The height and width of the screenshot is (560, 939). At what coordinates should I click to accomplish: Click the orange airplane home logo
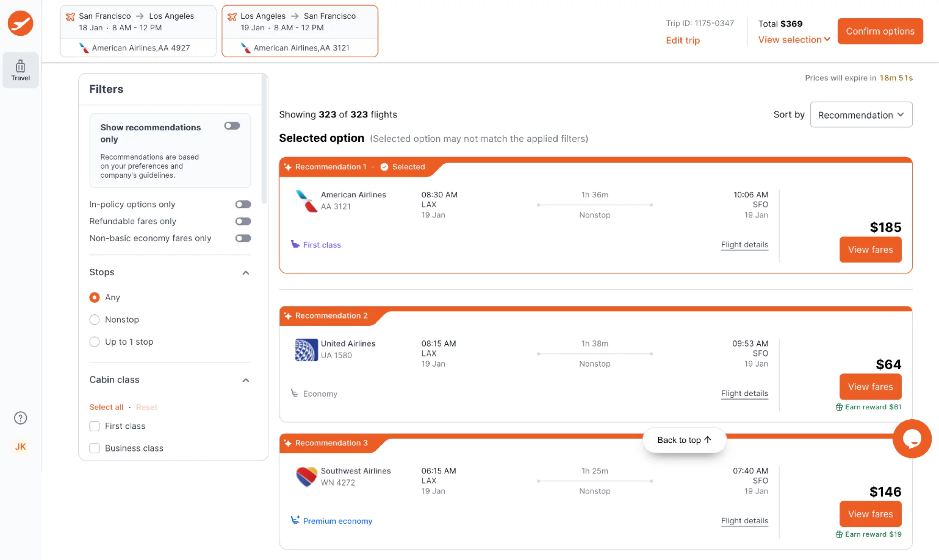21,23
